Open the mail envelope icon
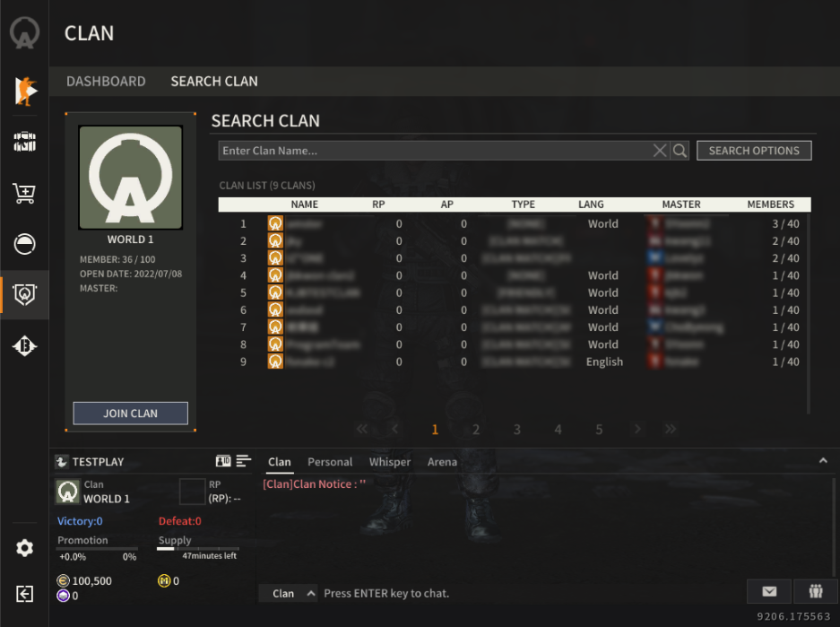The image size is (840, 627). (x=769, y=592)
